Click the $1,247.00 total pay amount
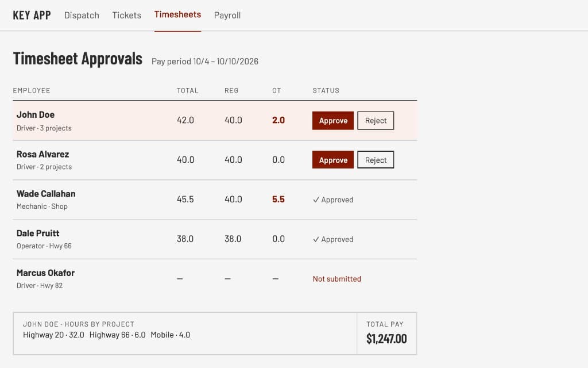The width and height of the screenshot is (588, 368). click(x=386, y=339)
